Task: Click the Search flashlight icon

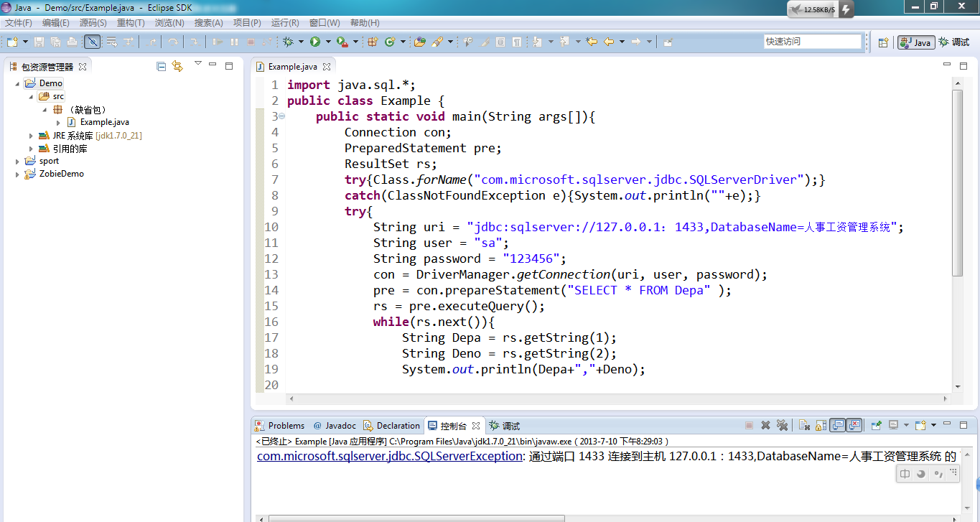Action: tap(437, 42)
